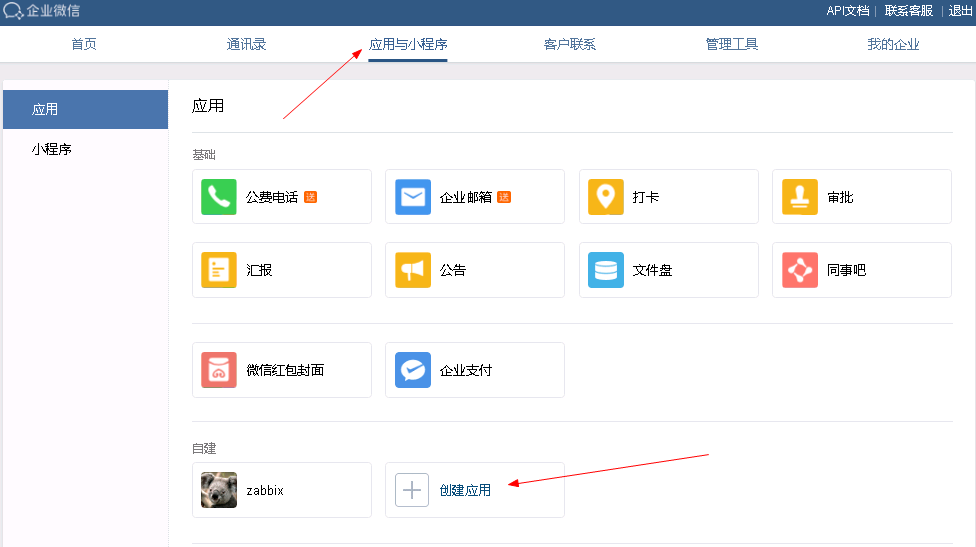Open the 管理工具 tab

731,44
